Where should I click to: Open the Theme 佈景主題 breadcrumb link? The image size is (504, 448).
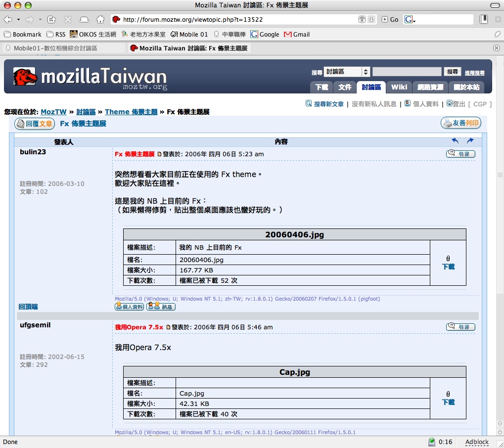point(131,112)
